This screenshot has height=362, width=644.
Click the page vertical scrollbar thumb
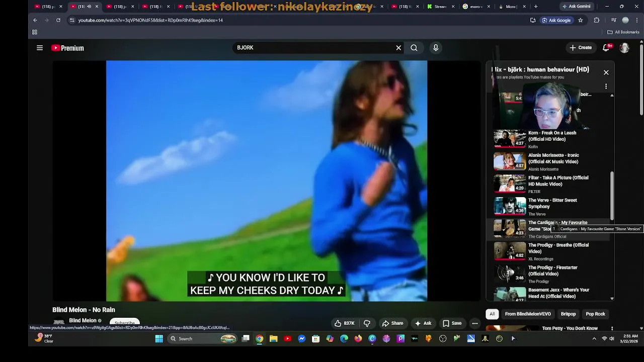pos(641,80)
